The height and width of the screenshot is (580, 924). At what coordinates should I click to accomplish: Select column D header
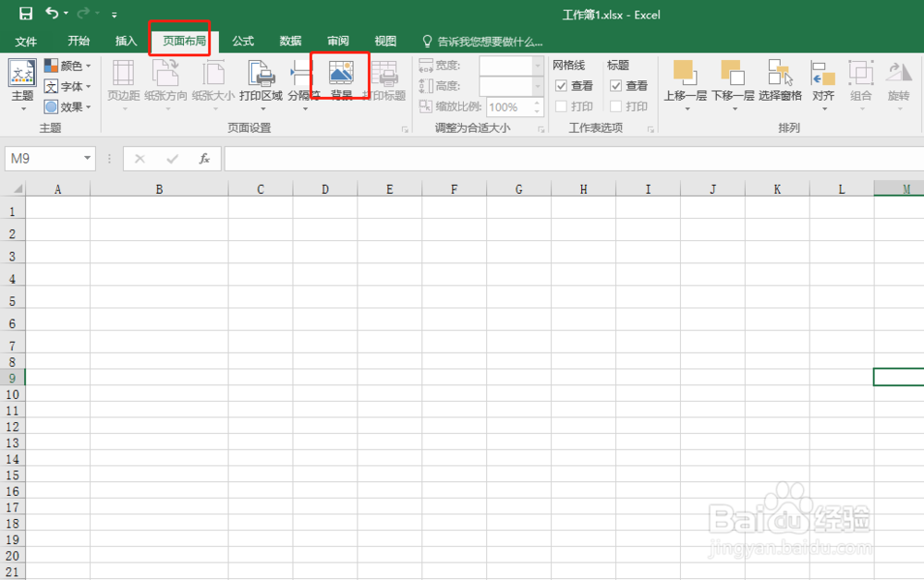[x=324, y=189]
